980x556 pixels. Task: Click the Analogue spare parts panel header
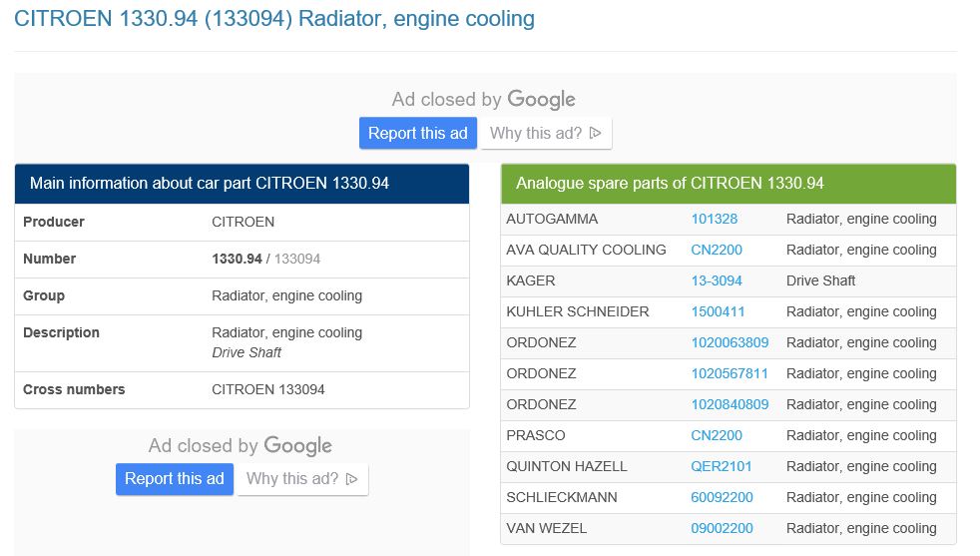(729, 184)
